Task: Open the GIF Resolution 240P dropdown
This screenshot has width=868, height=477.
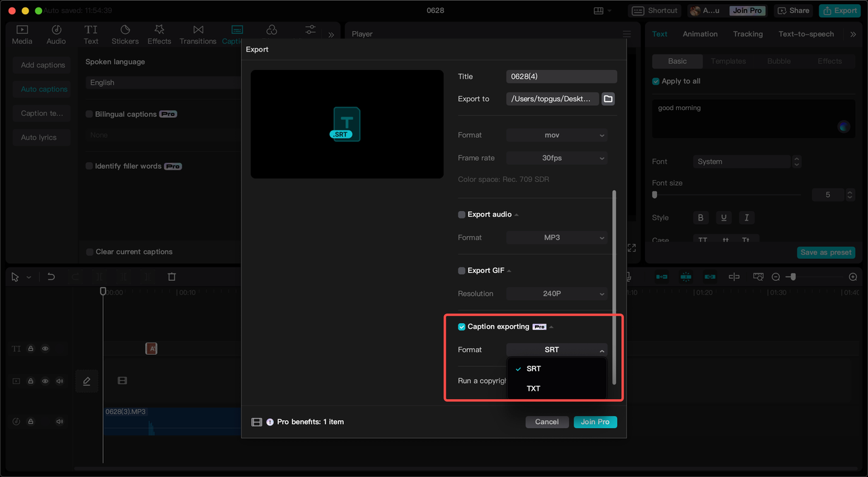Action: (x=556, y=294)
